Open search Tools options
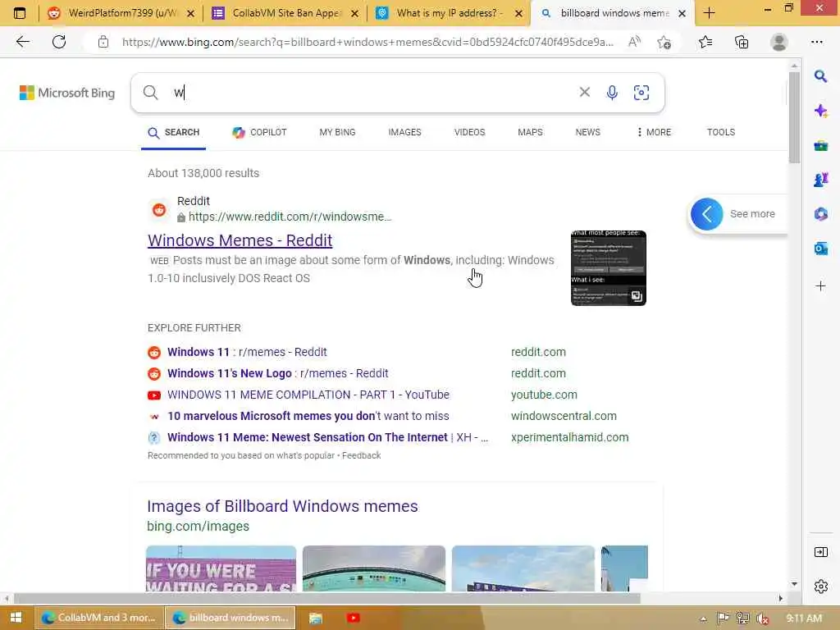This screenshot has height=630, width=840. (720, 132)
